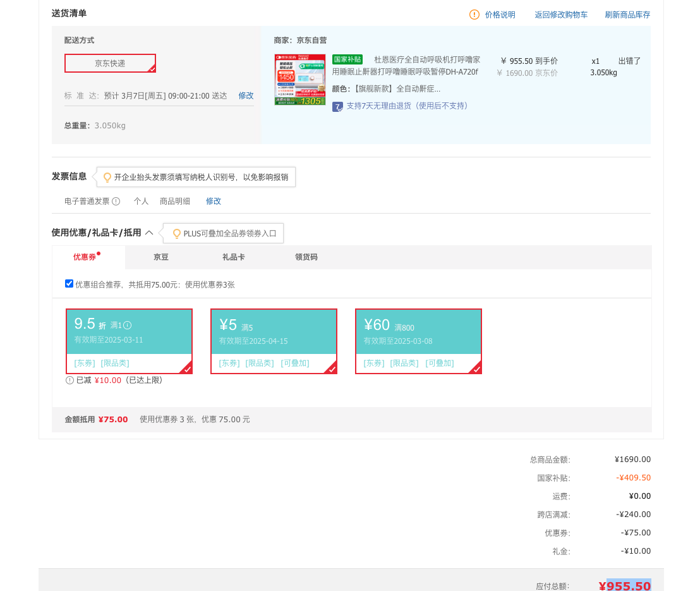The image size is (700, 591).
Task: Click the info icon next to 电子普通发票
Action: click(x=116, y=202)
